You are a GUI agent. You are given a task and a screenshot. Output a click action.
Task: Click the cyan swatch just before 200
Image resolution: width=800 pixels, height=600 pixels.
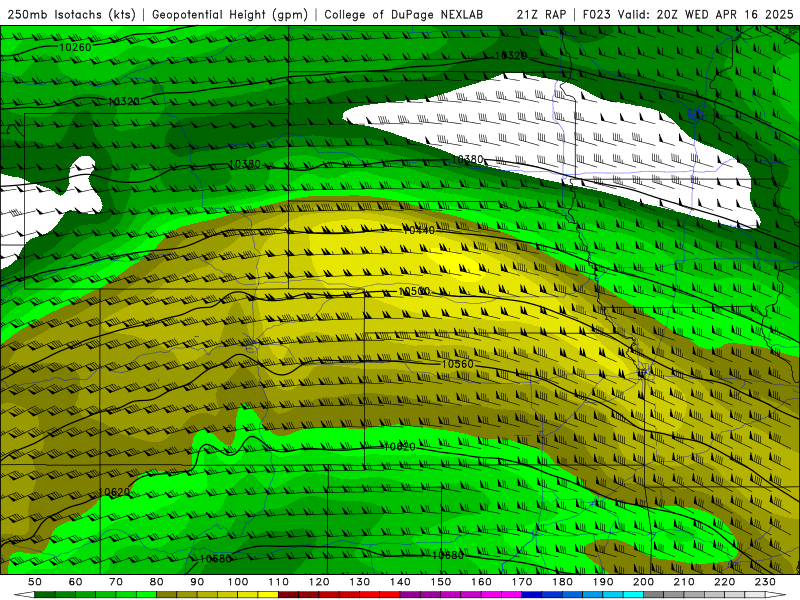[x=633, y=595]
